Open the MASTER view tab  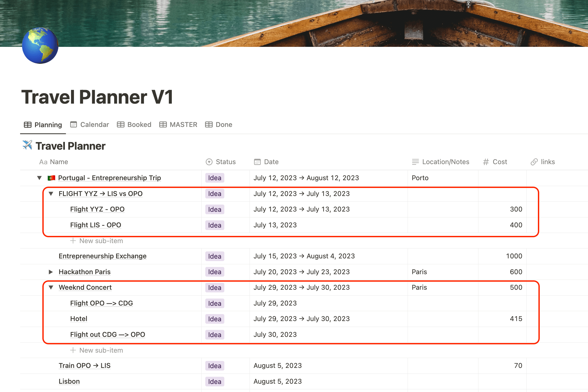click(x=178, y=125)
